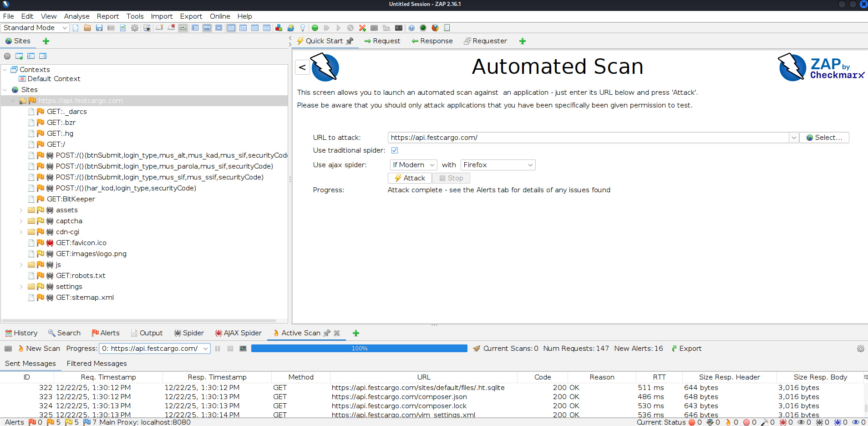
Task: Click the green radar icon in the toolbar
Action: [423, 28]
